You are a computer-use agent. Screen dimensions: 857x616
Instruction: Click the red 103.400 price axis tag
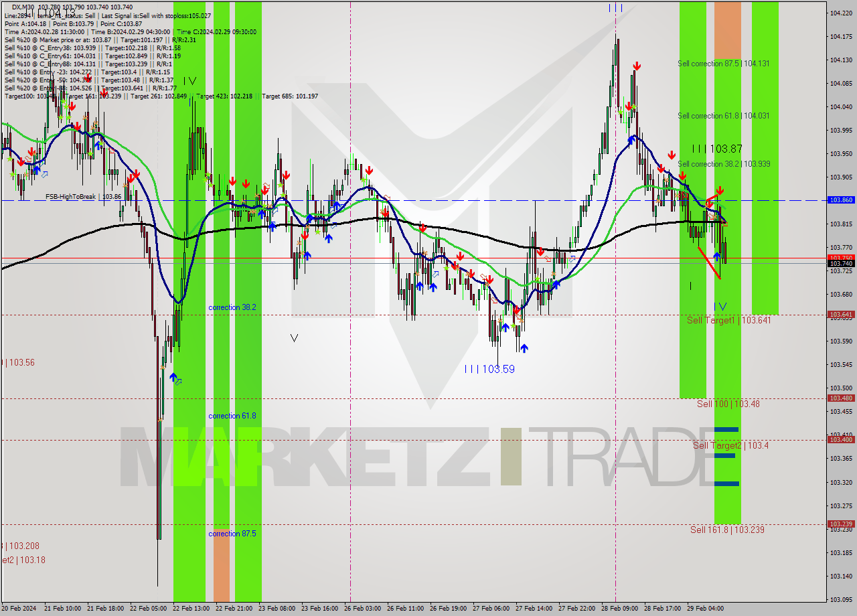(x=841, y=439)
